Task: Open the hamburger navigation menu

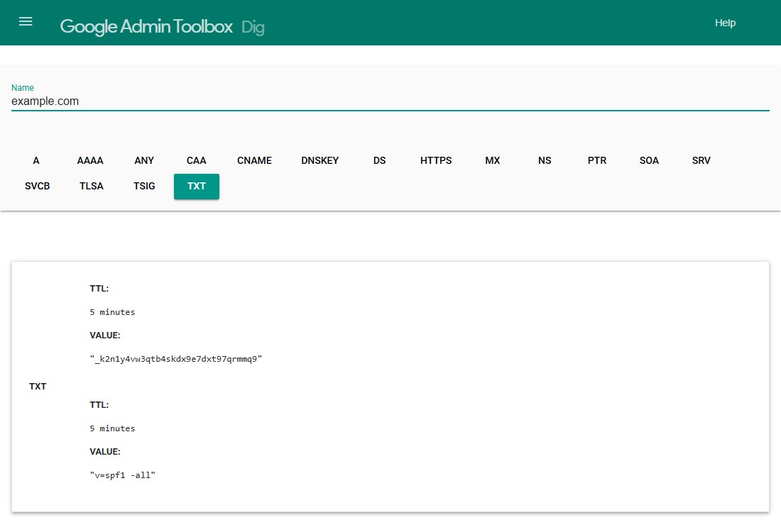Action: (26, 22)
